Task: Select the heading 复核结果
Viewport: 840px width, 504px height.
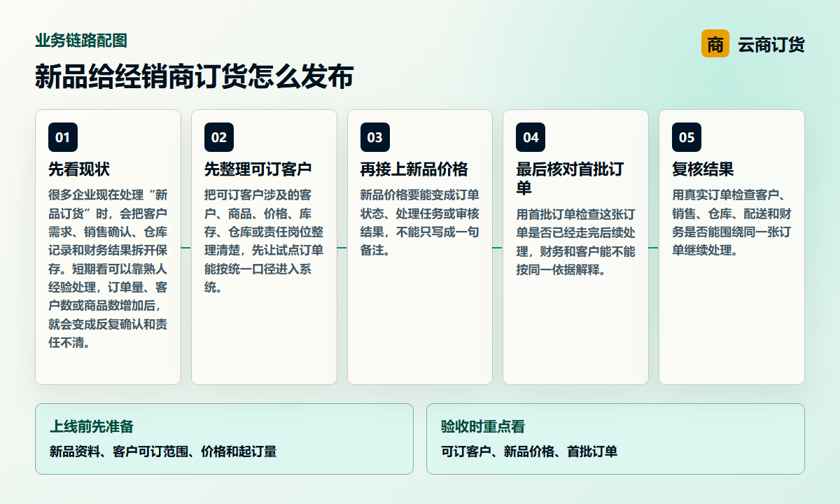Action: pos(703,169)
